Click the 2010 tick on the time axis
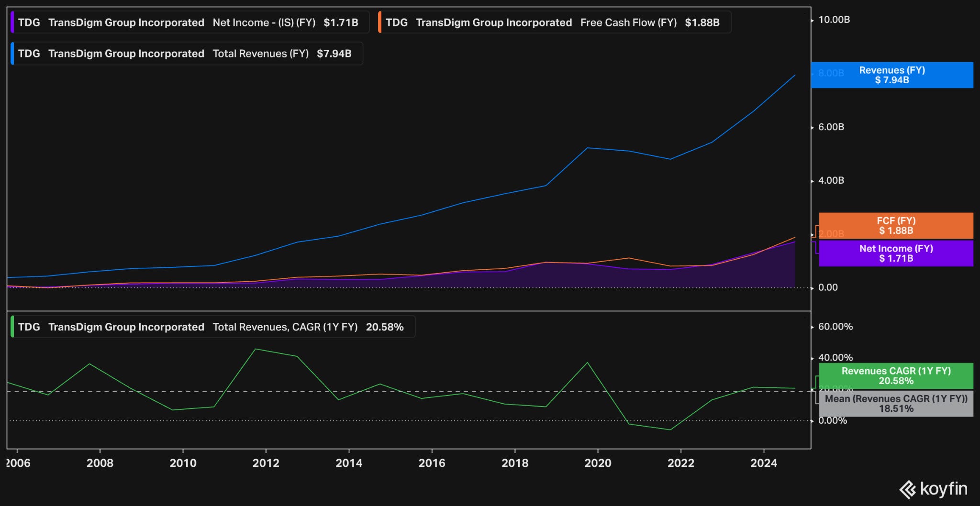 (183, 463)
